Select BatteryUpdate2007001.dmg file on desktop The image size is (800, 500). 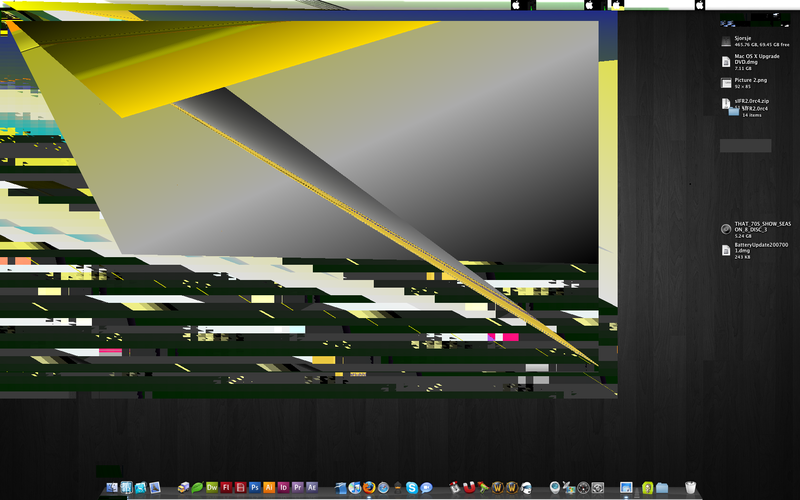(x=726, y=249)
